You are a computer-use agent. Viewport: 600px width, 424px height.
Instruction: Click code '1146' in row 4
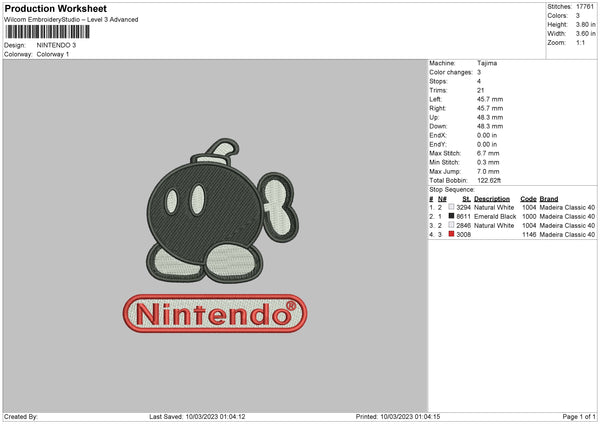[x=529, y=235]
